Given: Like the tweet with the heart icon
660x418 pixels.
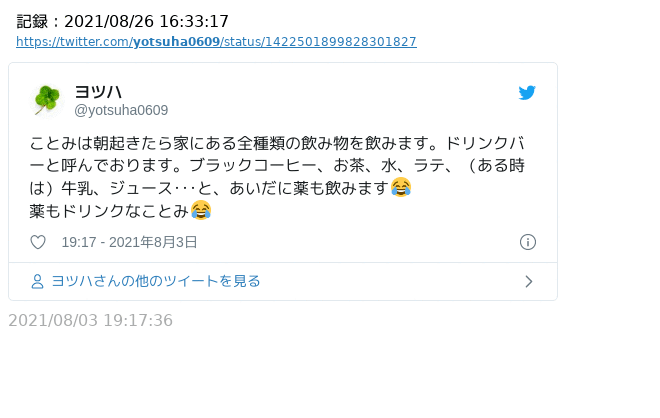Looking at the screenshot, I should (38, 242).
